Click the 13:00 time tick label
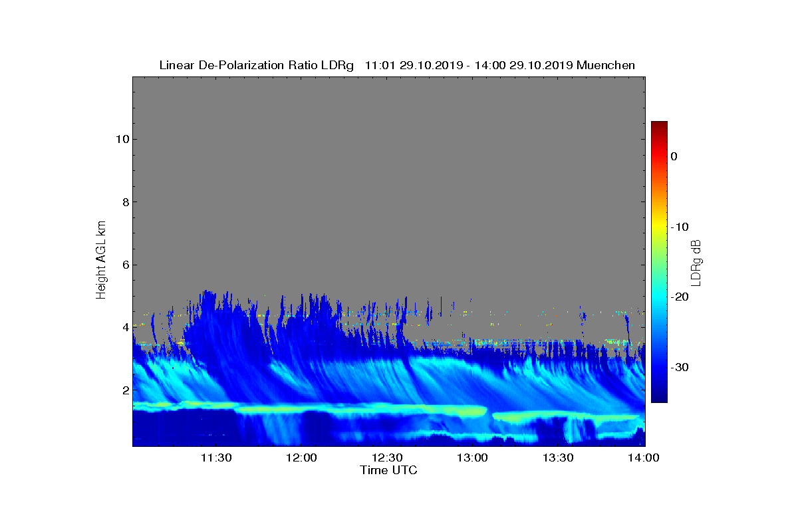The height and width of the screenshot is (532, 798). pyautogui.click(x=473, y=458)
